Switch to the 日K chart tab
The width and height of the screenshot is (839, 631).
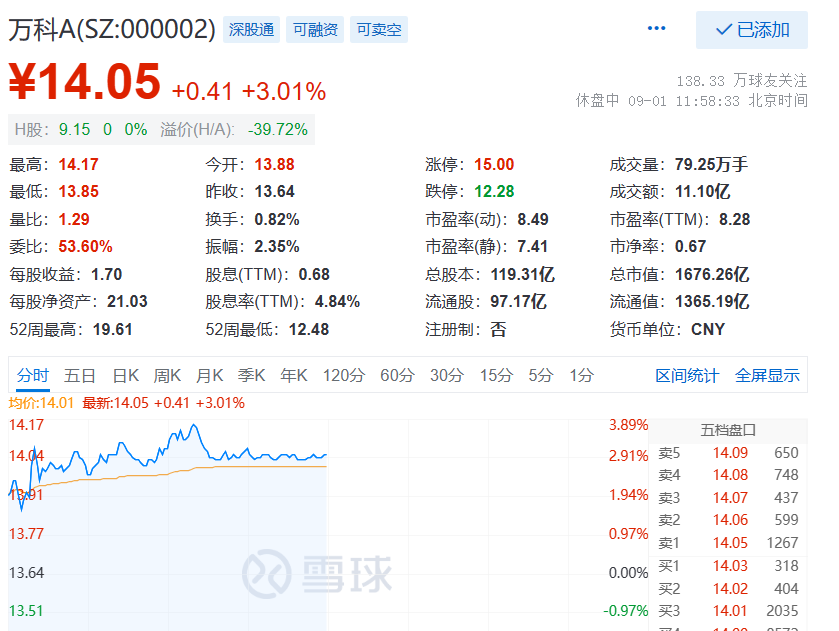[126, 375]
